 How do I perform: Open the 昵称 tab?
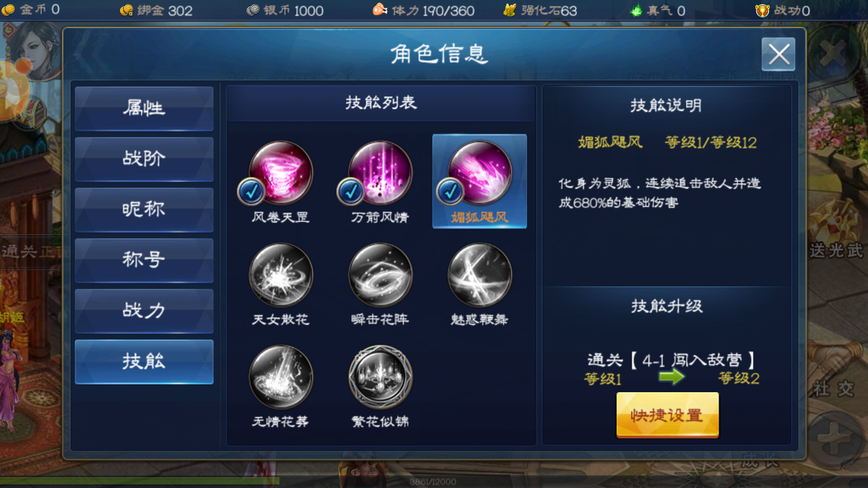[144, 210]
